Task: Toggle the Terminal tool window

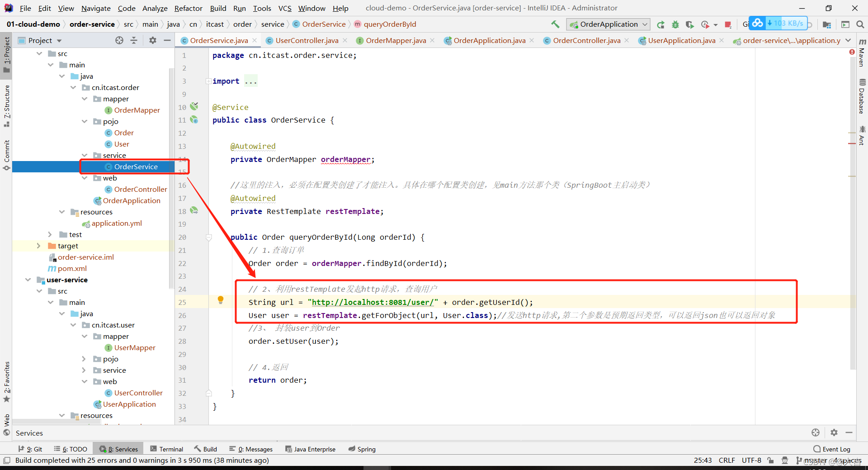Action: click(167, 449)
